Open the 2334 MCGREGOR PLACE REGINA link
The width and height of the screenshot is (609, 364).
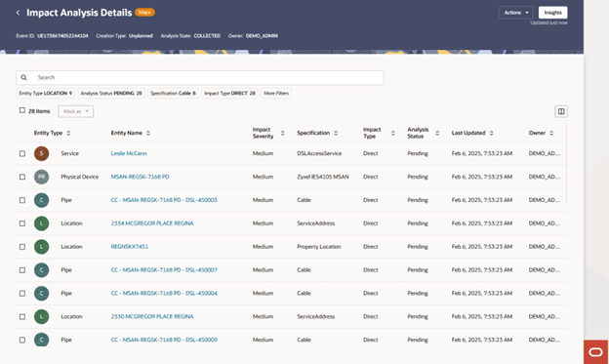click(152, 223)
